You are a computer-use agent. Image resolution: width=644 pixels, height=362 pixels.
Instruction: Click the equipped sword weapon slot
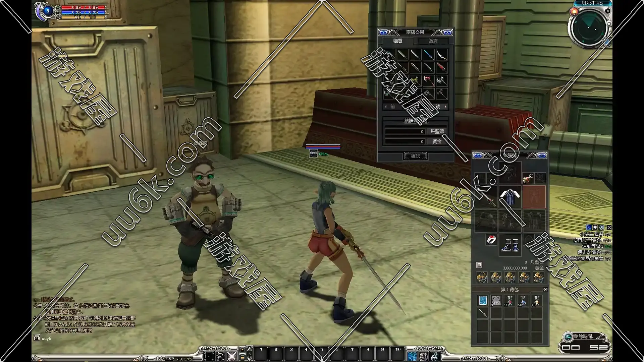486,197
